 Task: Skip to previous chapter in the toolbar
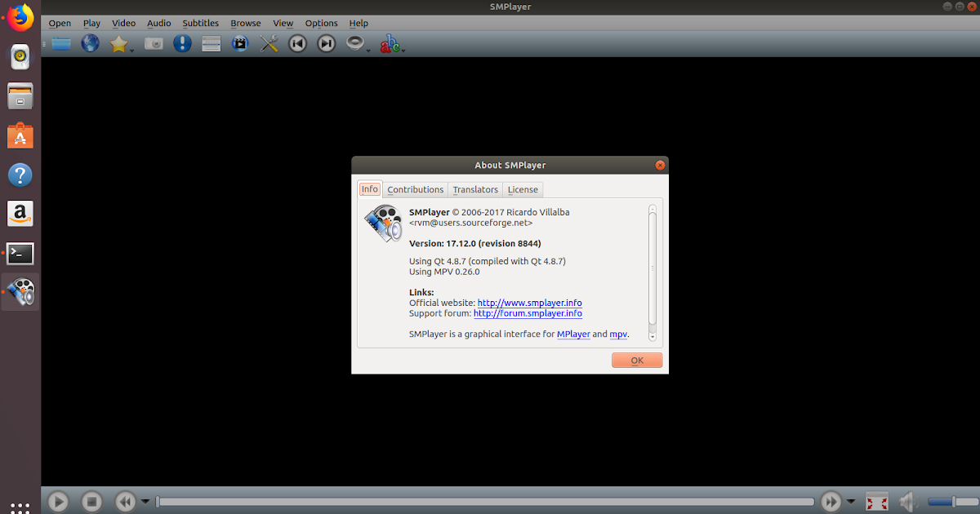pos(297,43)
